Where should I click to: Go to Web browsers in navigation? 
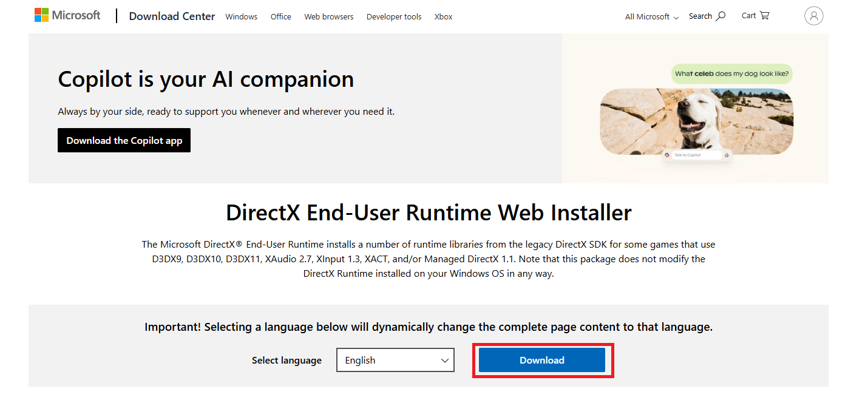pos(328,16)
